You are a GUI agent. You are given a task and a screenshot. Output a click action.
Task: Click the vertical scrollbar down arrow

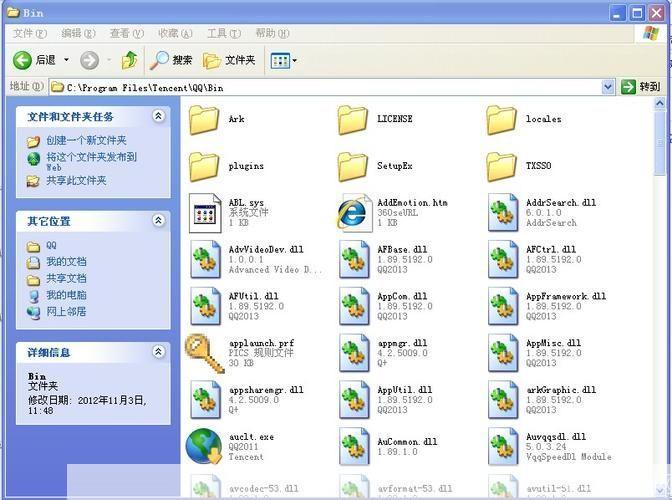[x=660, y=489]
